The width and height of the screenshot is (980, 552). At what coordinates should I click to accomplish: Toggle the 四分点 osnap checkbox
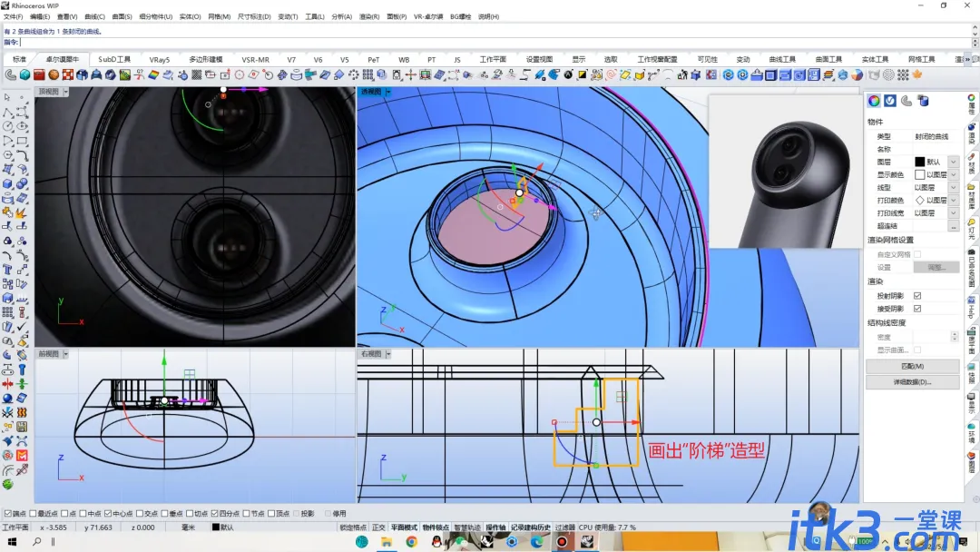[x=214, y=514]
